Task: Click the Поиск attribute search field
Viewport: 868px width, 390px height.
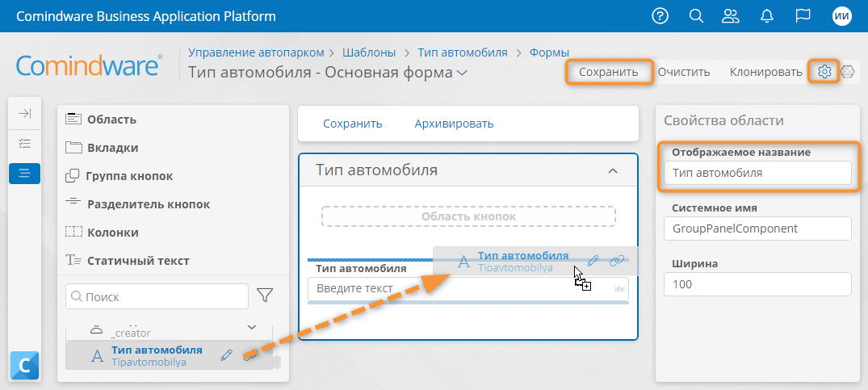Action: 157,296
